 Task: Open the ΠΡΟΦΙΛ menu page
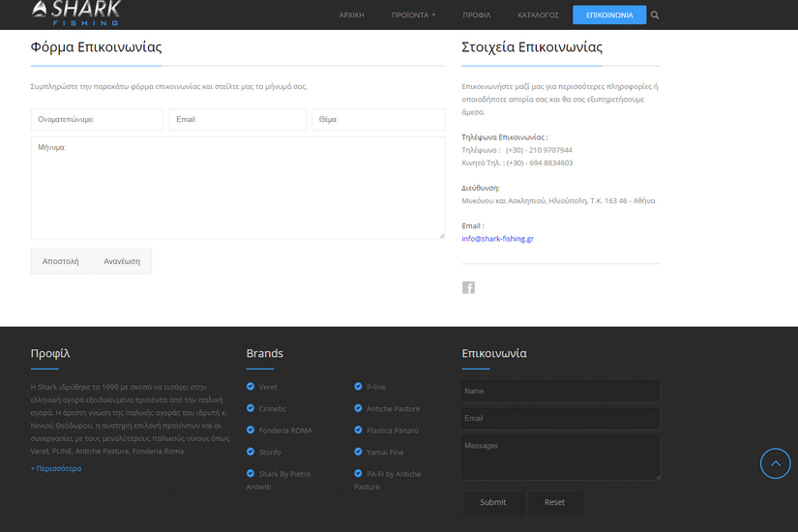click(x=476, y=15)
